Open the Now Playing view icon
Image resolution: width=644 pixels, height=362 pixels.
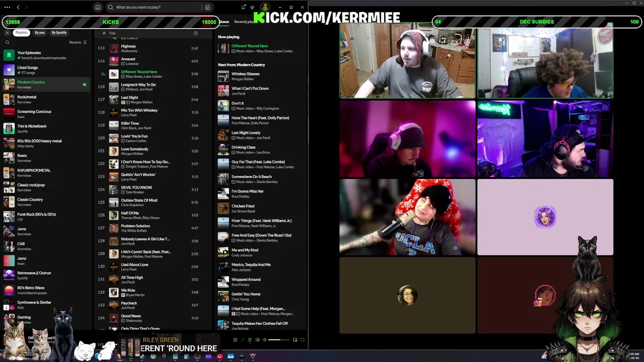pos(235,340)
